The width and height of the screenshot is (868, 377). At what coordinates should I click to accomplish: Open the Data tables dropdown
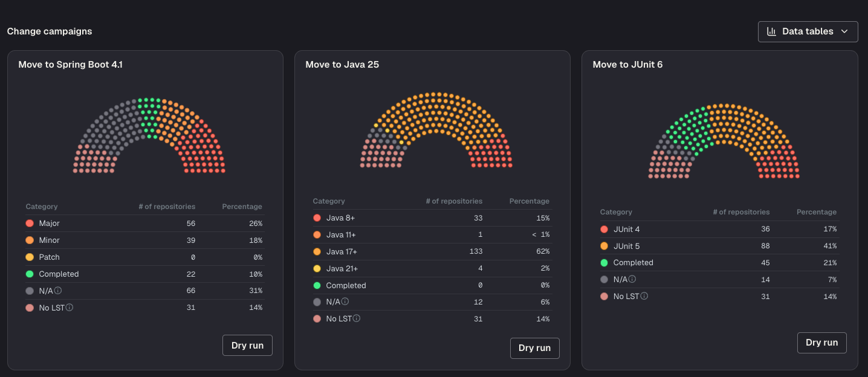coord(808,31)
